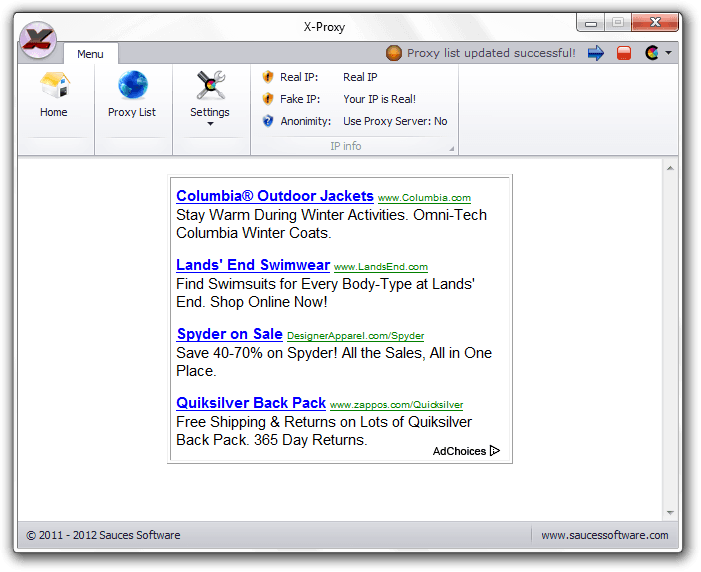Screen dimensions: 701x572
Task: Open the Proxy List globe icon
Action: (132, 86)
